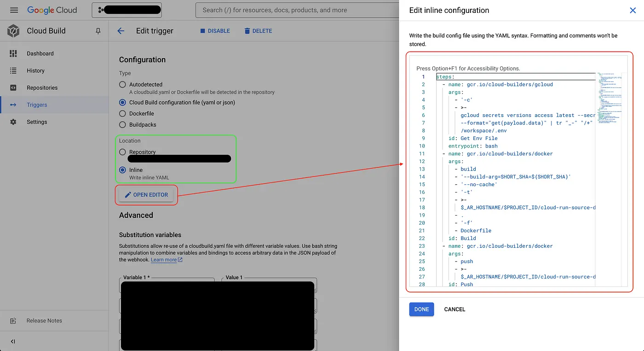The width and height of the screenshot is (644, 351).
Task: Click the DISABLE trigger button
Action: 215,31
